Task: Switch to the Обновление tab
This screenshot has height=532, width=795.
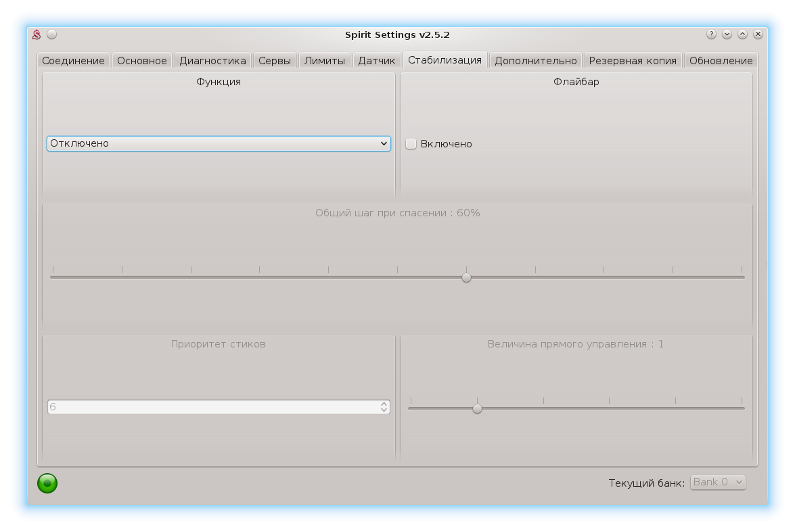Action: click(x=721, y=61)
